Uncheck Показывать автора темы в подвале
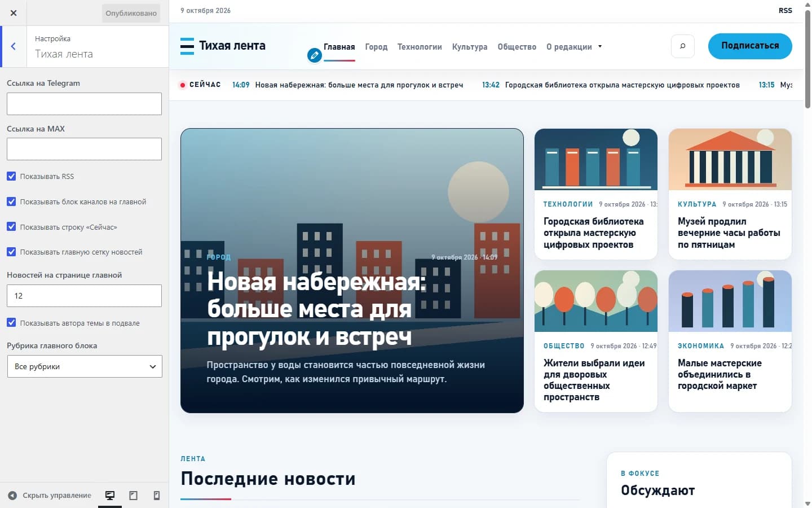 [x=11, y=323]
